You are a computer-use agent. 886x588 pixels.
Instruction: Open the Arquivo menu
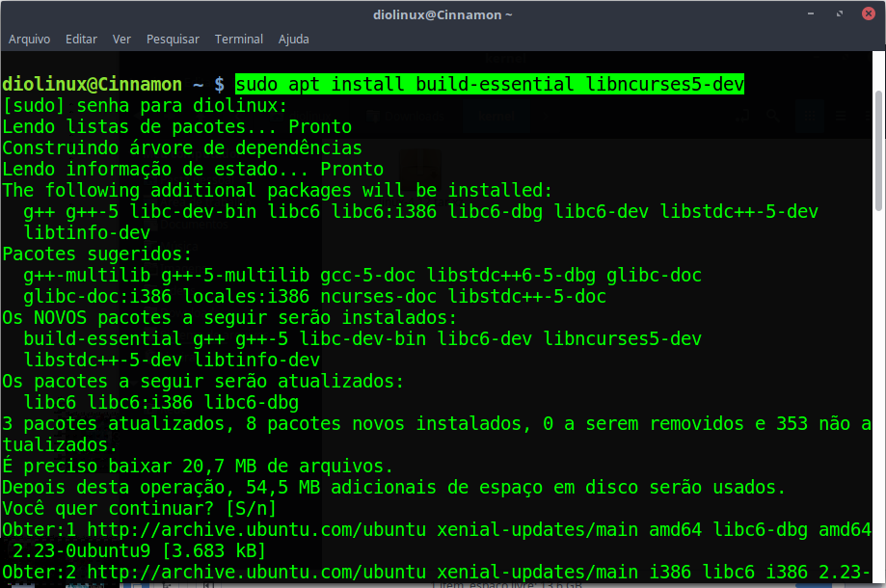coord(29,39)
